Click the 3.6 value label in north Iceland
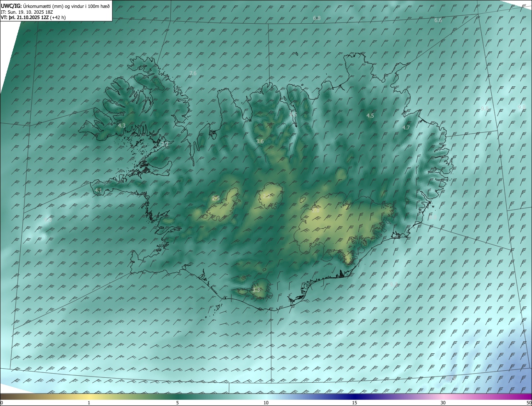This screenshot has height=406, width=532. [260, 142]
